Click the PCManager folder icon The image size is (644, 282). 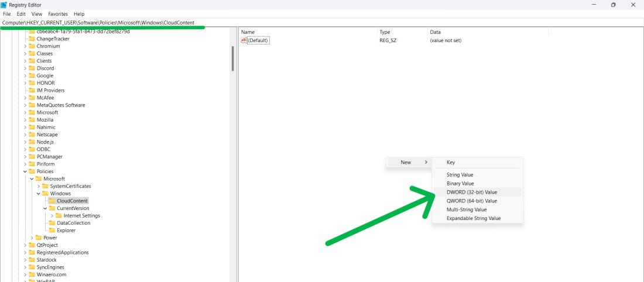click(32, 157)
